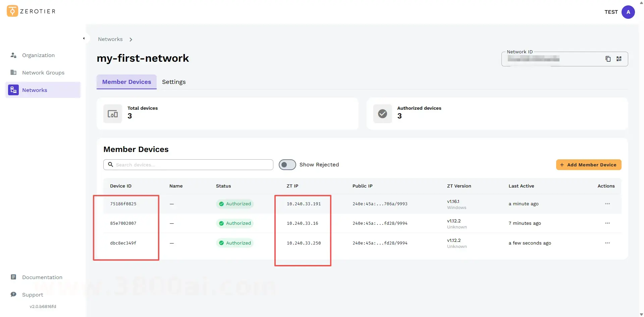Open Support from the sidebar
Image resolution: width=644 pixels, height=317 pixels.
tap(33, 295)
